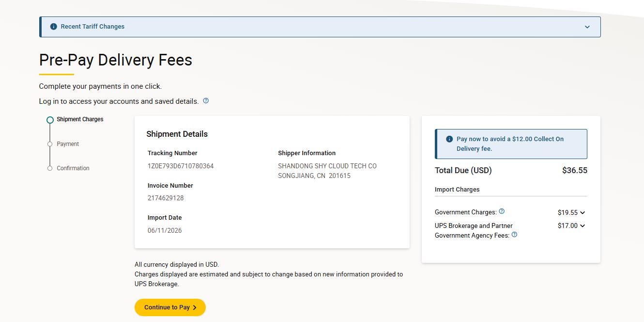
Task: Click the help icon next to Government Agency Fees
Action: (514, 235)
